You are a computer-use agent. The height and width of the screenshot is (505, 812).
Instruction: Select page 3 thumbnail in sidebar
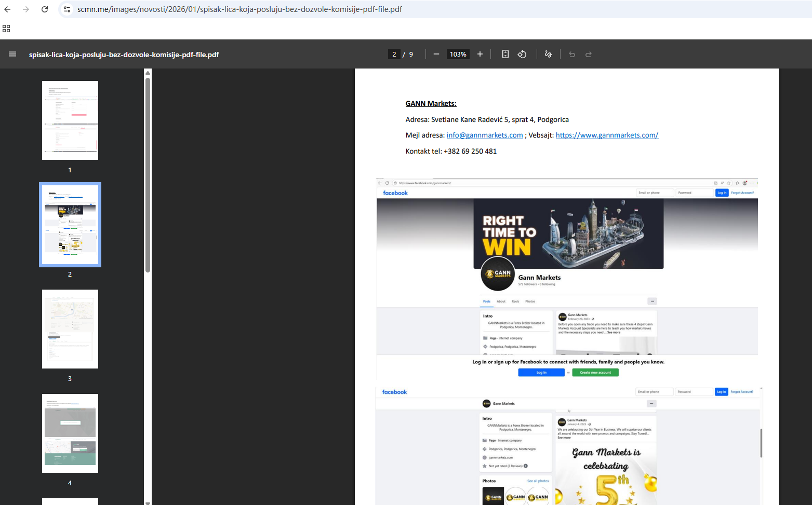click(70, 329)
